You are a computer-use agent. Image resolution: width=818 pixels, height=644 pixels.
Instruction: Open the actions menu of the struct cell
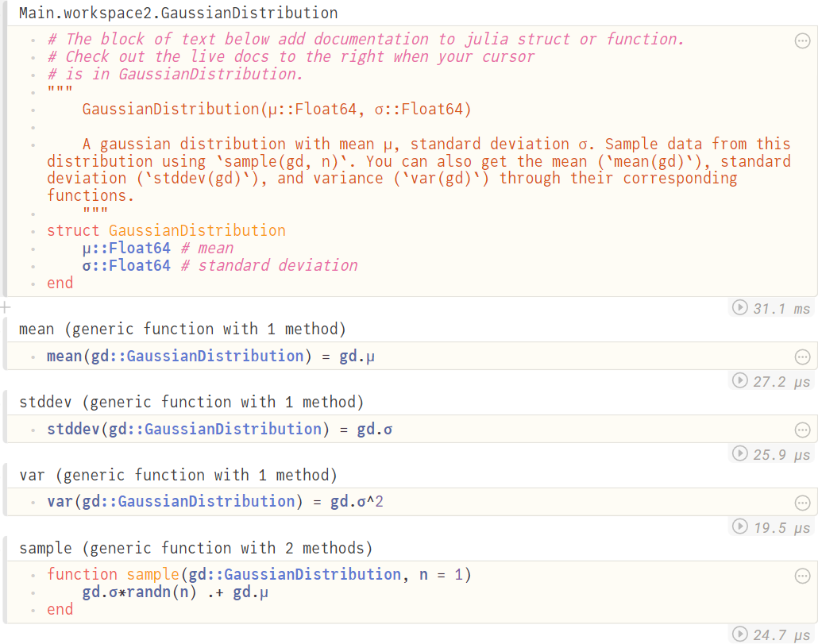(802, 40)
